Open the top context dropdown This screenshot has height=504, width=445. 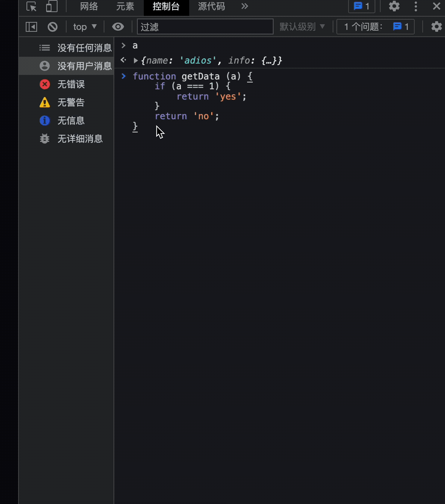[85, 27]
